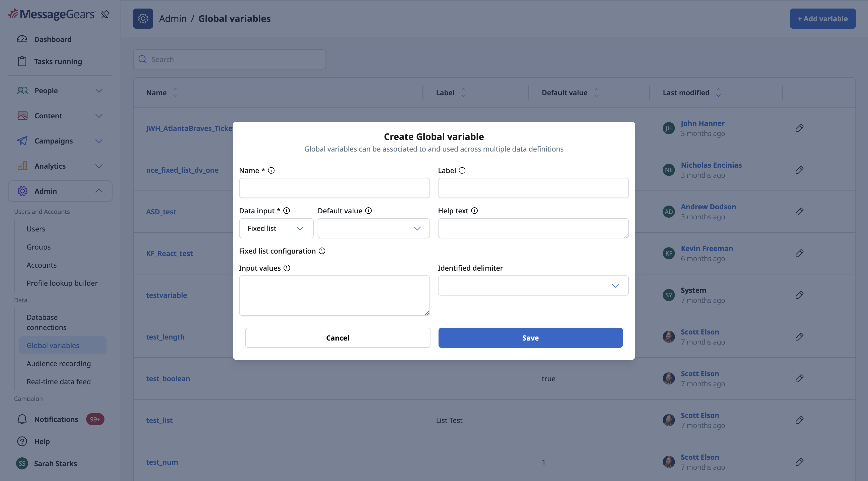Click the Help text info icon

tap(474, 211)
